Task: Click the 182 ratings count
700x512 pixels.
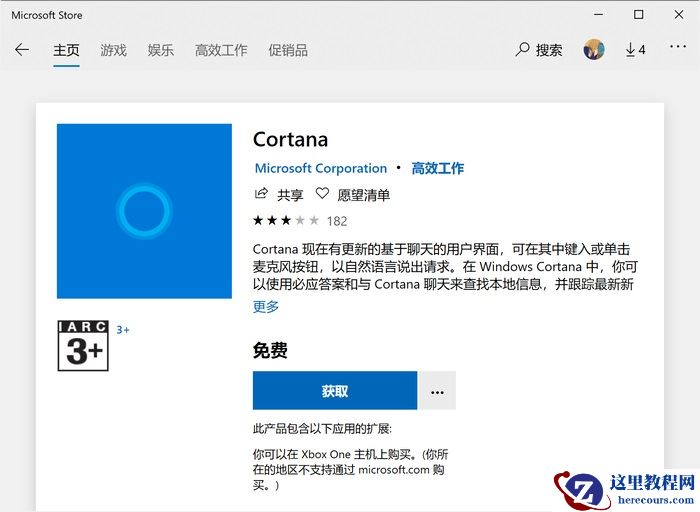Action: click(x=337, y=221)
